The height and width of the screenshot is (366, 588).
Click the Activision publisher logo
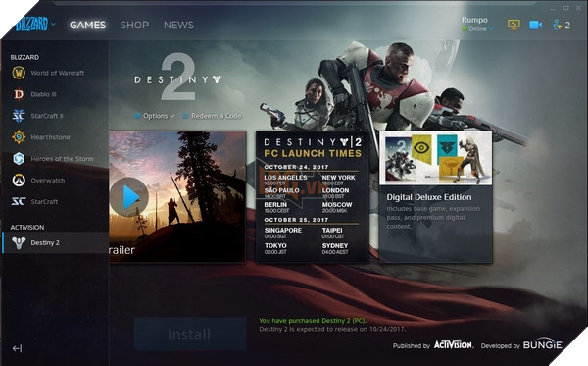454,344
